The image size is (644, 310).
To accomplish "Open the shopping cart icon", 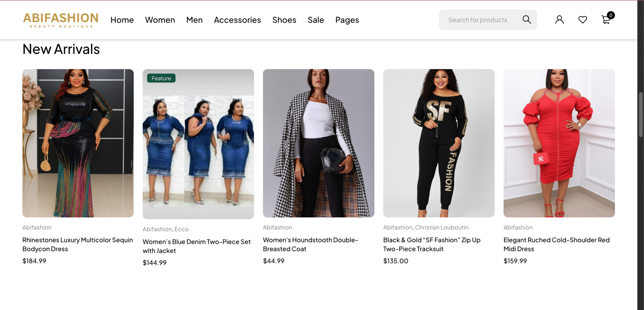I will [x=606, y=20].
